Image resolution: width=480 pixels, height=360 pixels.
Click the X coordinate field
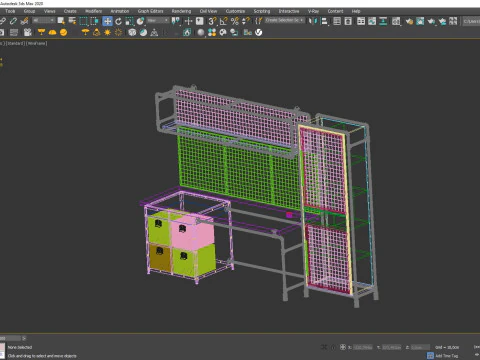pyautogui.click(x=363, y=347)
